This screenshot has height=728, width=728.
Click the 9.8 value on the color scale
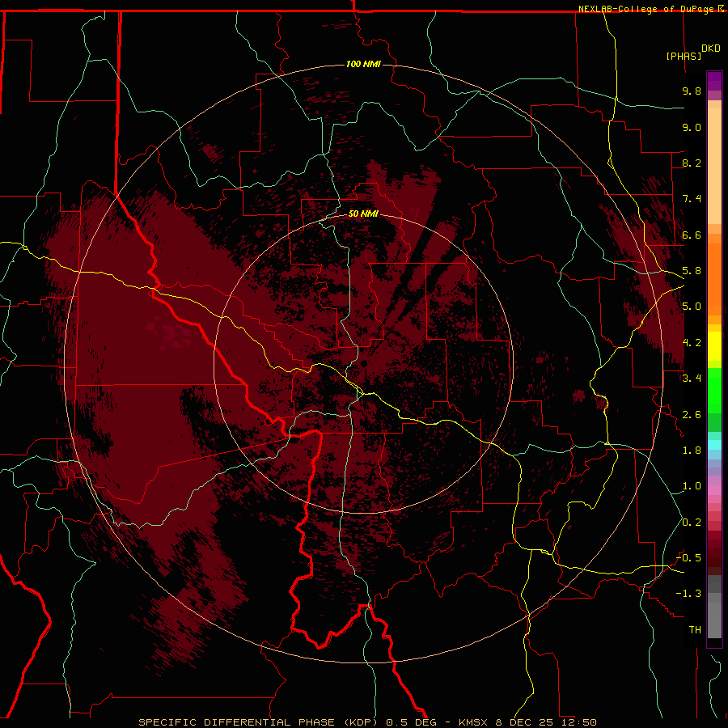click(692, 91)
